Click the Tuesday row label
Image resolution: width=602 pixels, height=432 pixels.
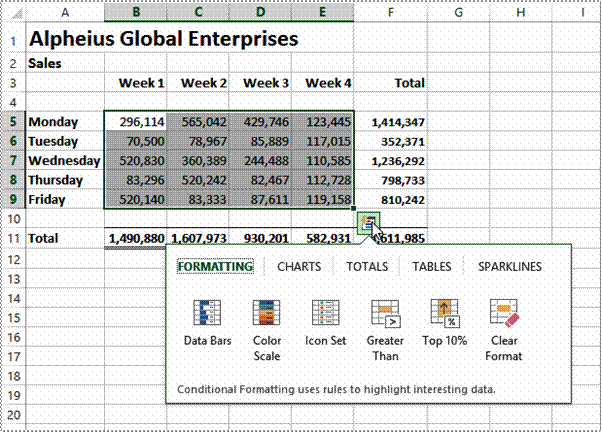pos(65,141)
